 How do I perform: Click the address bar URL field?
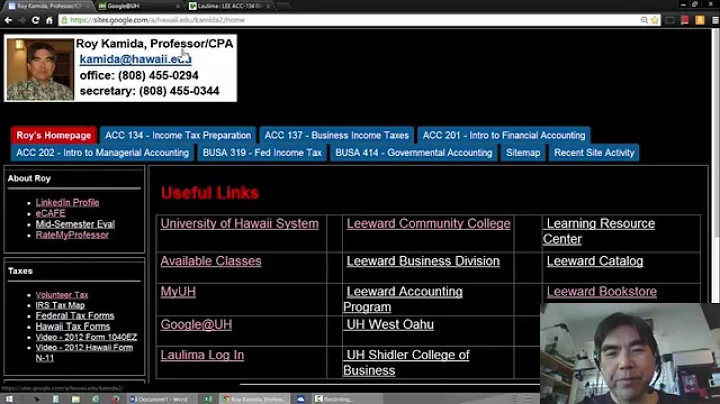[x=349, y=20]
